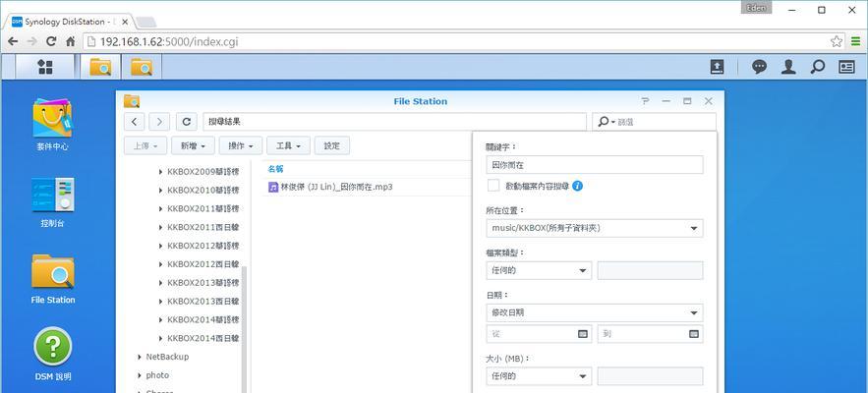Click the 從 from date field
The width and height of the screenshot is (868, 393).
tap(539, 334)
